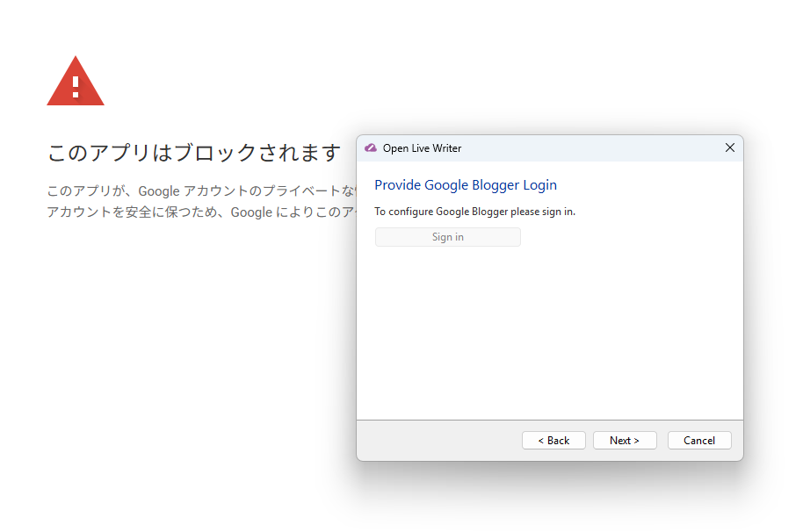Click the line starting 'アカウントを安全に保つため'
The image size is (803, 532).
coord(202,212)
